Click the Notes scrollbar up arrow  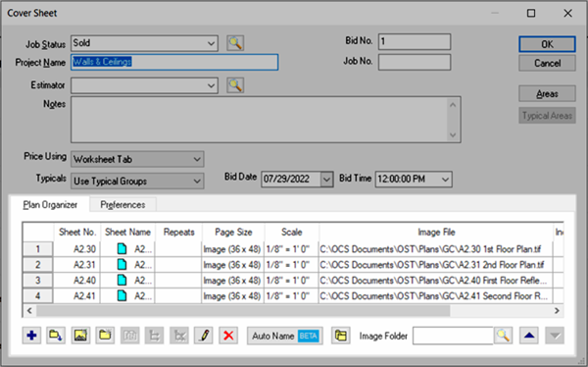click(453, 104)
